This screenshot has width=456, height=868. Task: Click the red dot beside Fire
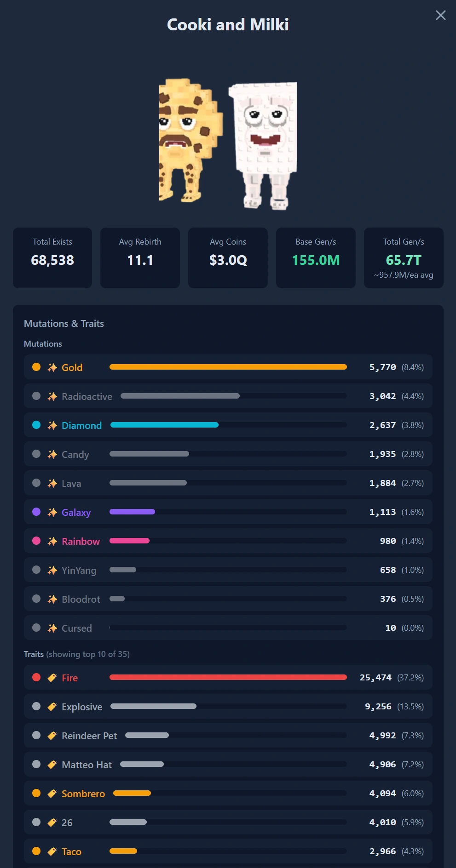pos(36,677)
